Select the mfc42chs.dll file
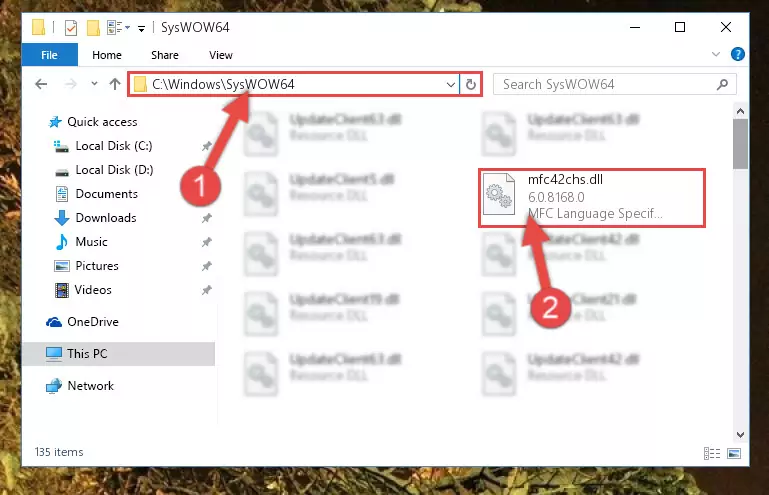769x495 pixels. click(x=592, y=198)
